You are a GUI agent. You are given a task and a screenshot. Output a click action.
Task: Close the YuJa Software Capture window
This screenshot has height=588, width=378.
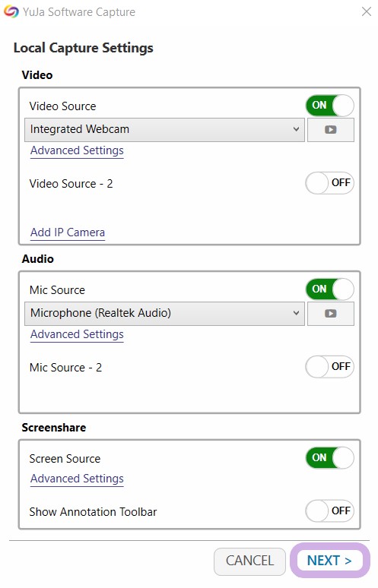click(x=367, y=11)
